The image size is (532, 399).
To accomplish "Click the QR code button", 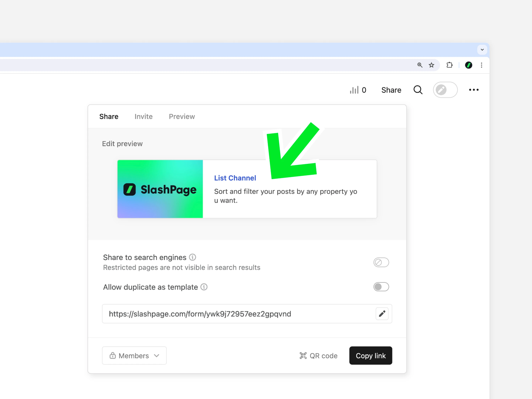I will pos(318,356).
